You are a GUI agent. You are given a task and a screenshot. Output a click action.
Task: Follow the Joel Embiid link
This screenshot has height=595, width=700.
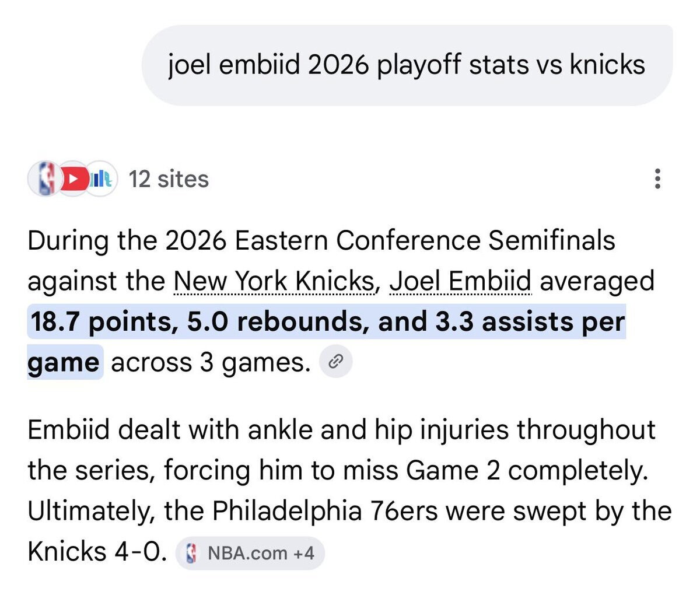(x=460, y=281)
